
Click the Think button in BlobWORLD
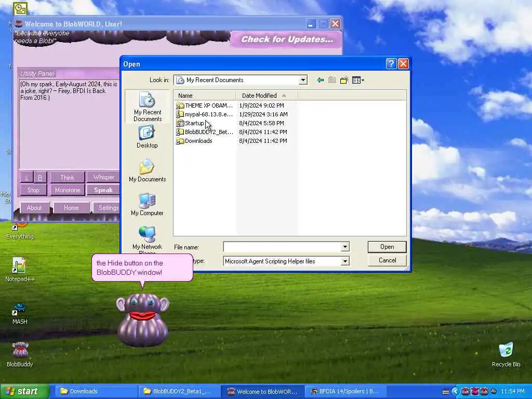tap(67, 178)
